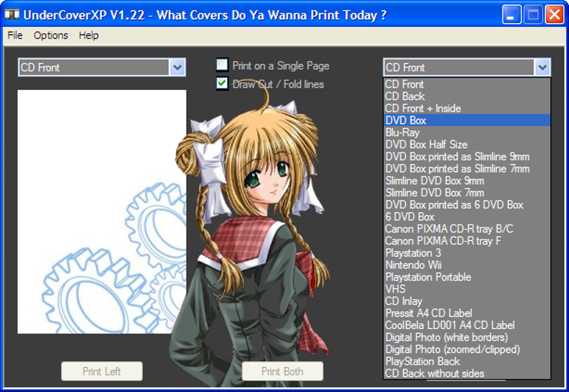
Task: Select Nintendo Wii in the list
Action: (413, 265)
